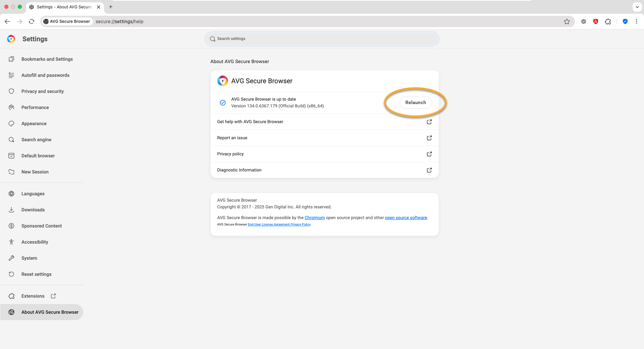Open the three-dot browser menu

pos(637,21)
